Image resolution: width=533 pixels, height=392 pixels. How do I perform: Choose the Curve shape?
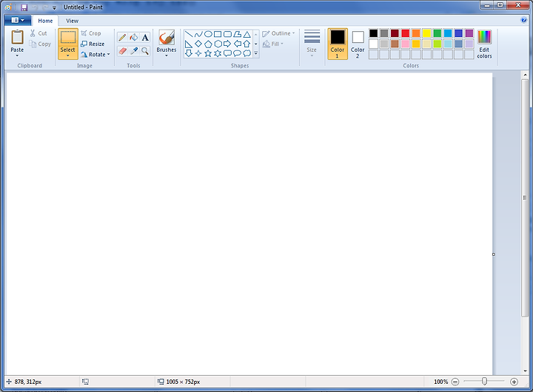(x=198, y=34)
